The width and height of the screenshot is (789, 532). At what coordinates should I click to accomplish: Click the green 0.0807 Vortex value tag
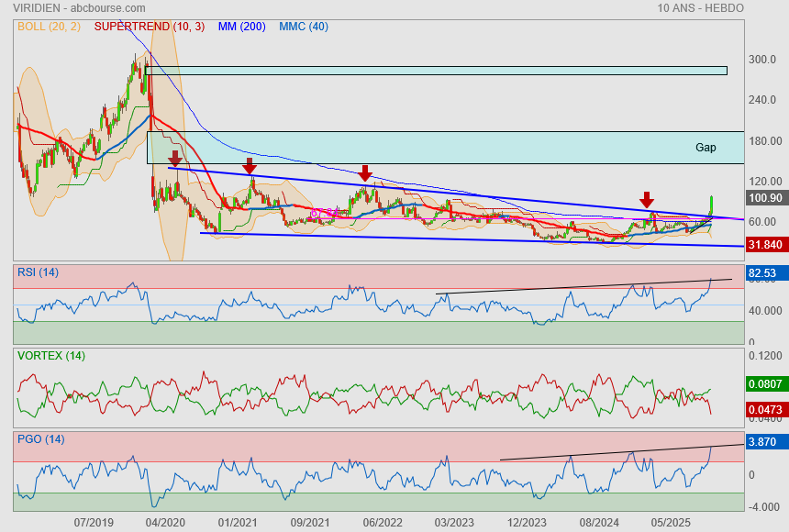pyautogui.click(x=765, y=384)
